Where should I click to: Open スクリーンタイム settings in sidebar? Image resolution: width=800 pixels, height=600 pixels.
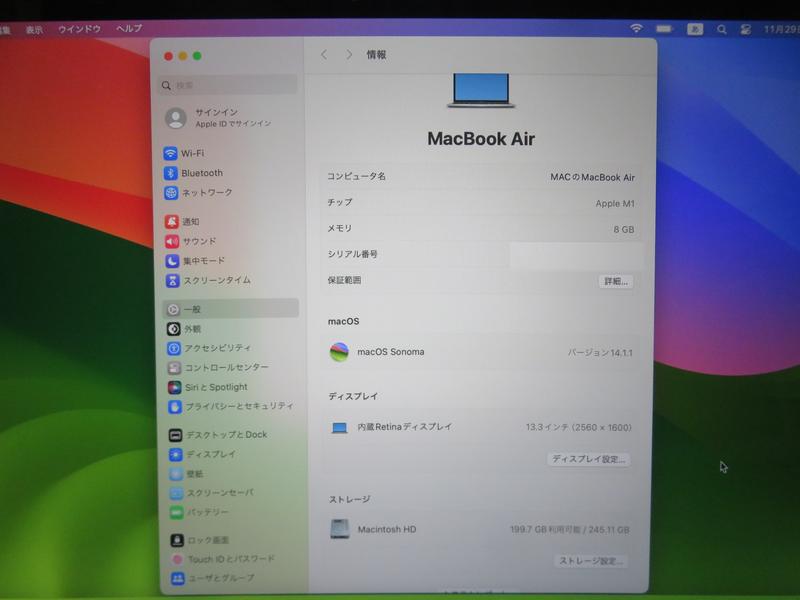tap(208, 280)
